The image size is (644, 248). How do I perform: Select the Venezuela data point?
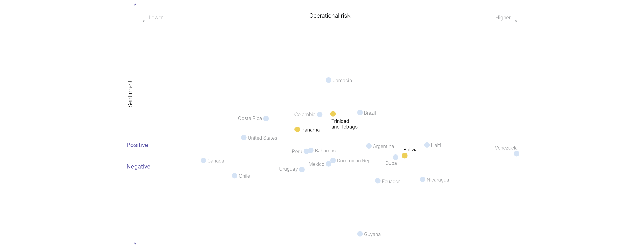click(x=517, y=153)
